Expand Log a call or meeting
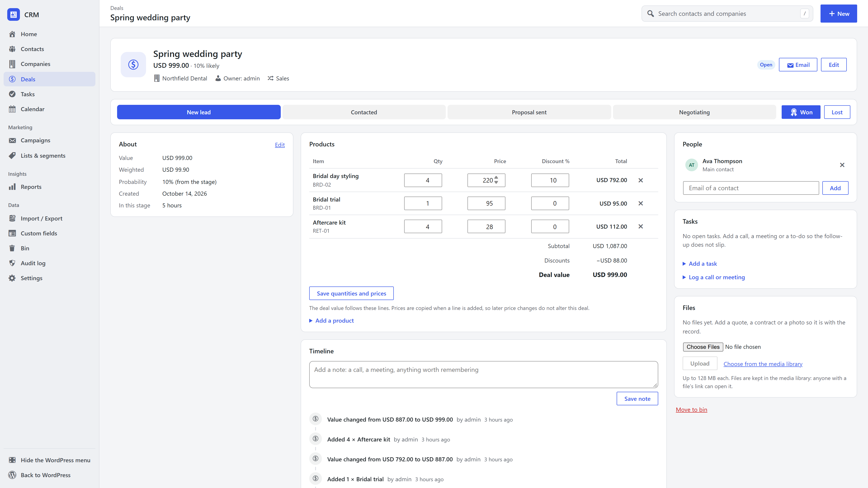This screenshot has height=488, width=868. click(714, 277)
